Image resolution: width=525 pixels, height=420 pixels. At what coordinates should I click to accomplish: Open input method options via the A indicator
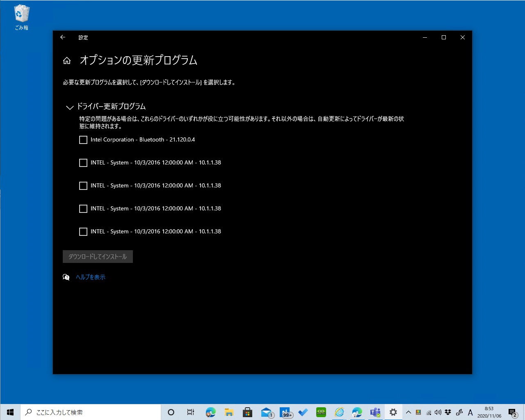point(470,412)
